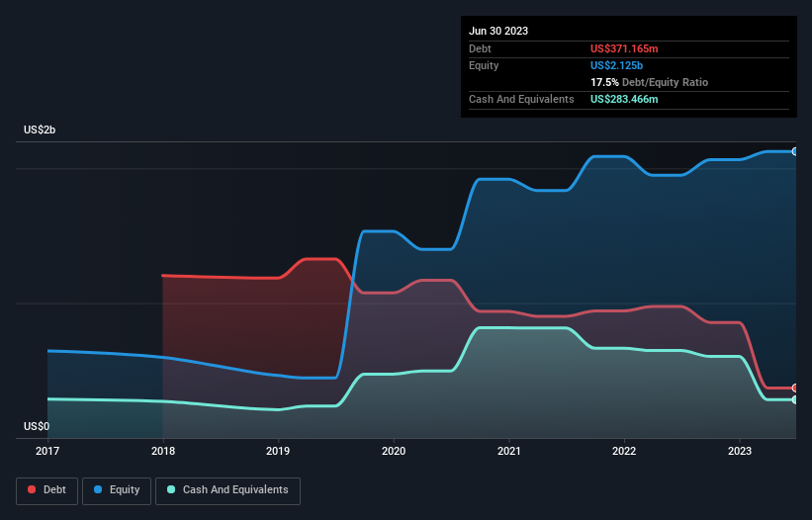The height and width of the screenshot is (520, 812).
Task: Click the Equity label in tooltip
Action: (x=484, y=65)
